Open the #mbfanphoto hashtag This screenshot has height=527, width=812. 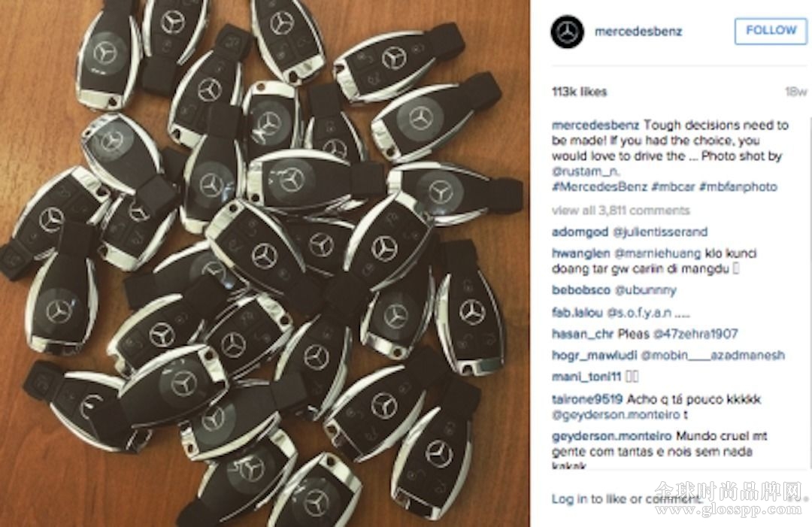pos(738,187)
